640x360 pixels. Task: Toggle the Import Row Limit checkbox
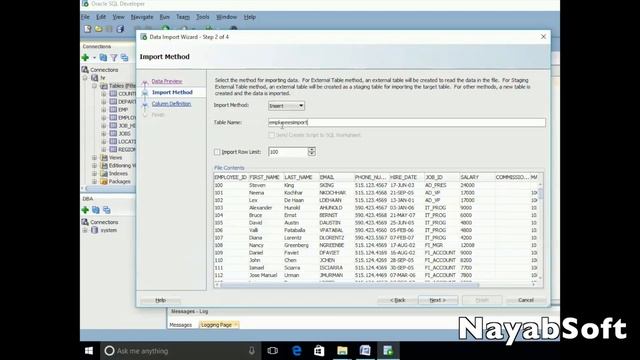pos(217,152)
